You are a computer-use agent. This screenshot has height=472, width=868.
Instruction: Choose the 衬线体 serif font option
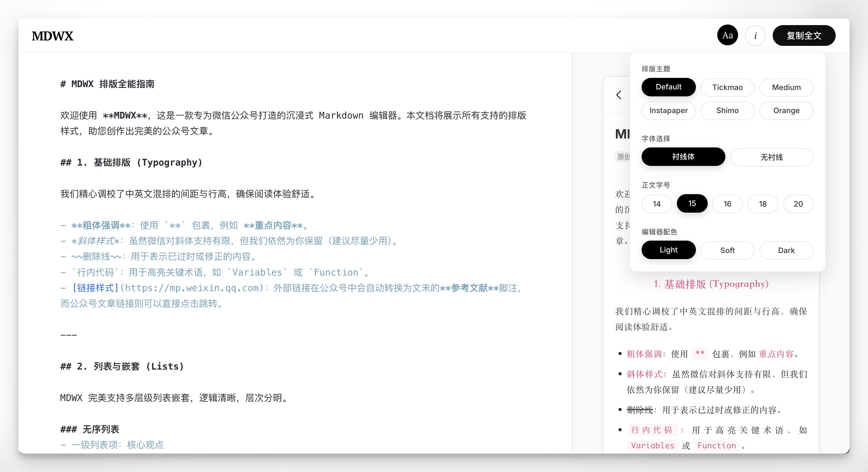(683, 157)
